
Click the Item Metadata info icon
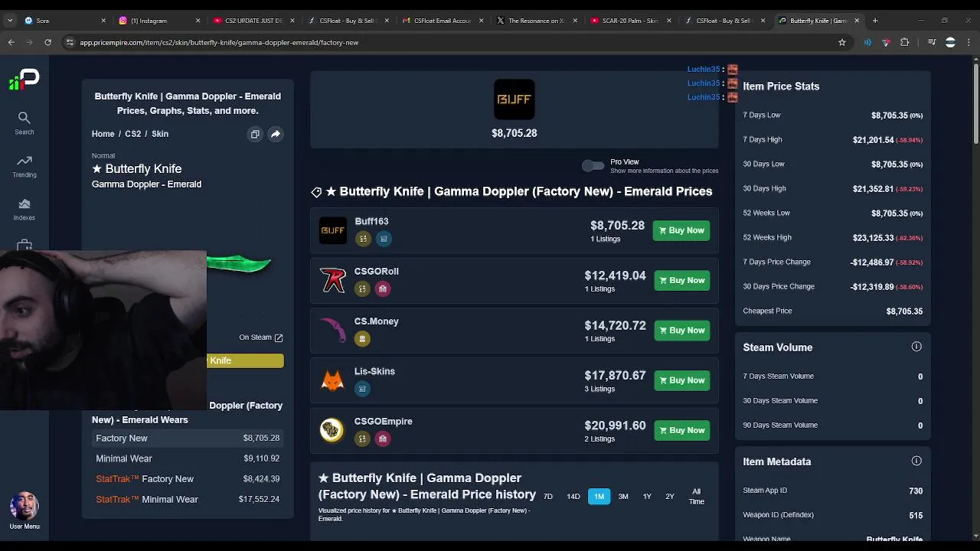(916, 461)
